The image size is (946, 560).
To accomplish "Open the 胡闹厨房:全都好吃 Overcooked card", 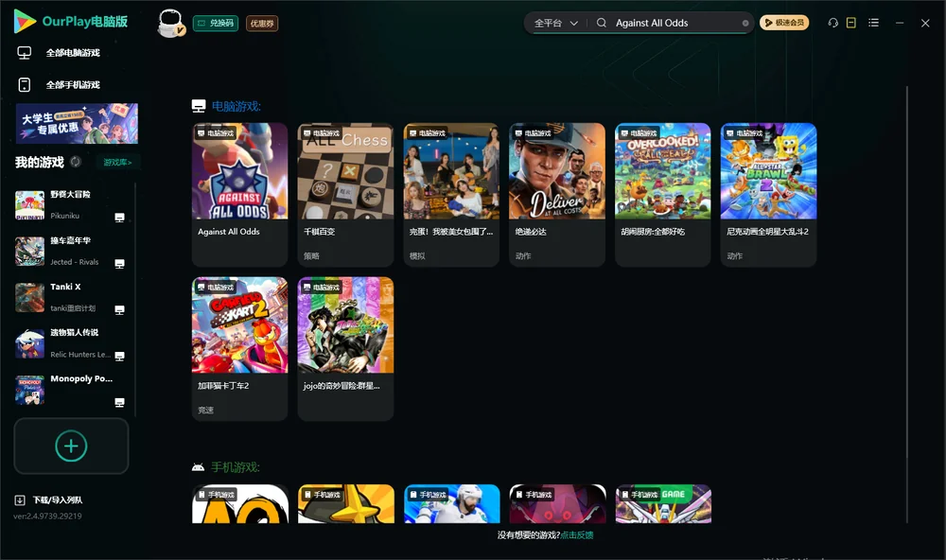I will coord(662,194).
